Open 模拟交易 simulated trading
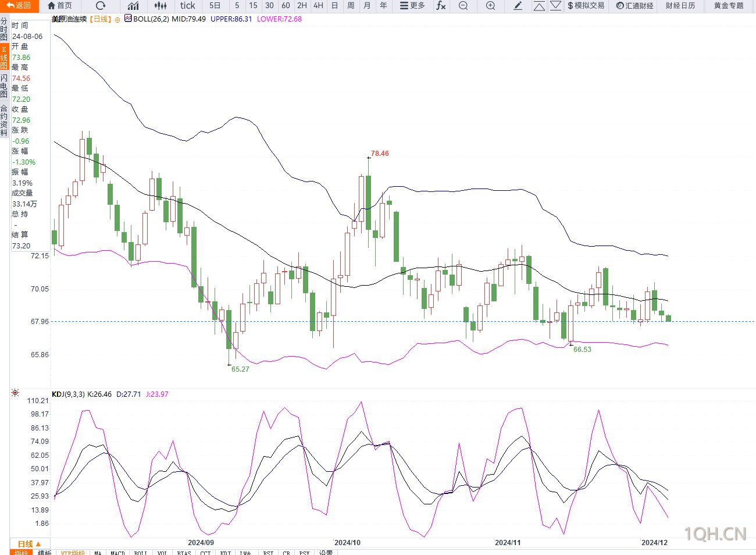 586,6
